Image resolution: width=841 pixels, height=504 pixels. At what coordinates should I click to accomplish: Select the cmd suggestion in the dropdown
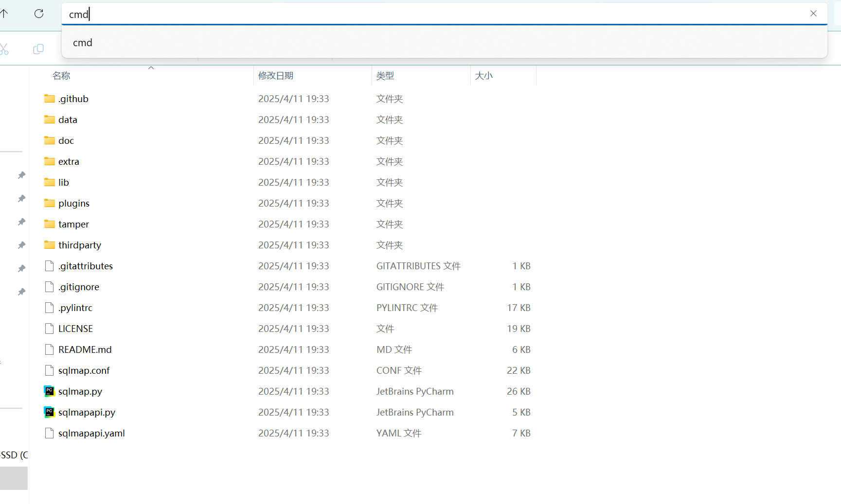pos(444,43)
